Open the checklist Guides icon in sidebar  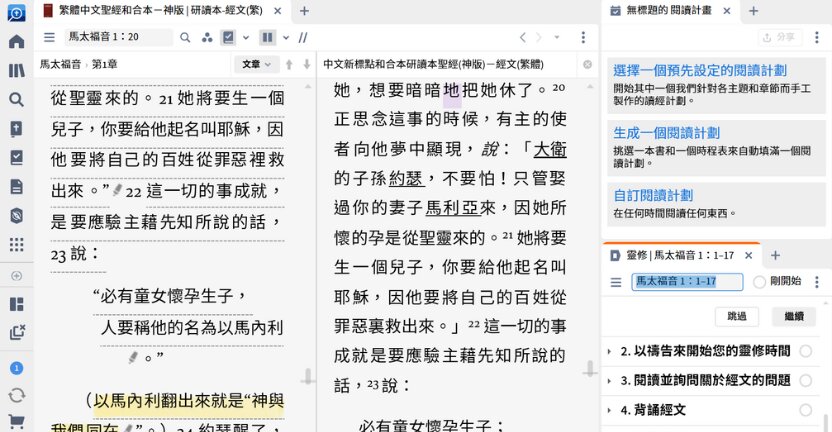16,158
